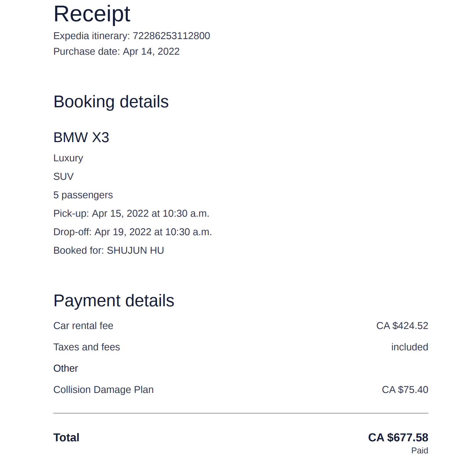Click the Booking details heading
Viewport: 476px width, 464px height.
tap(111, 102)
